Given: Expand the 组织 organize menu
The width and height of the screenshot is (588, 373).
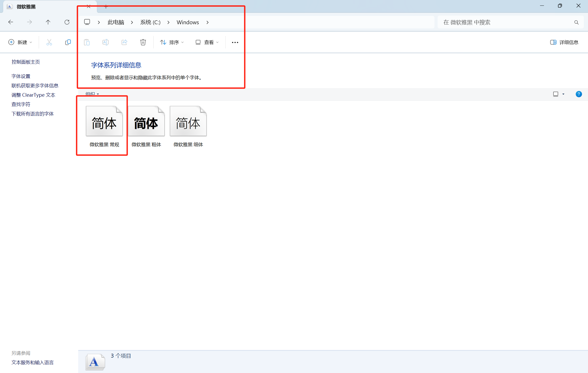Looking at the screenshot, I should coord(92,94).
